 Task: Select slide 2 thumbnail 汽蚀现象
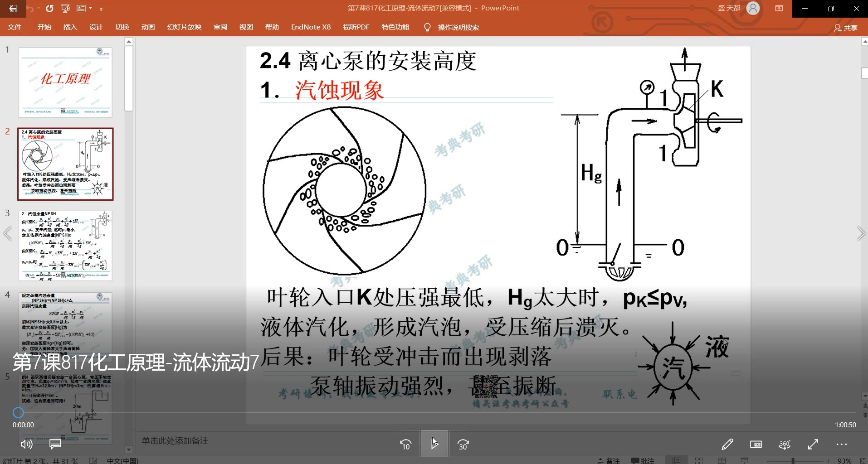(65, 164)
